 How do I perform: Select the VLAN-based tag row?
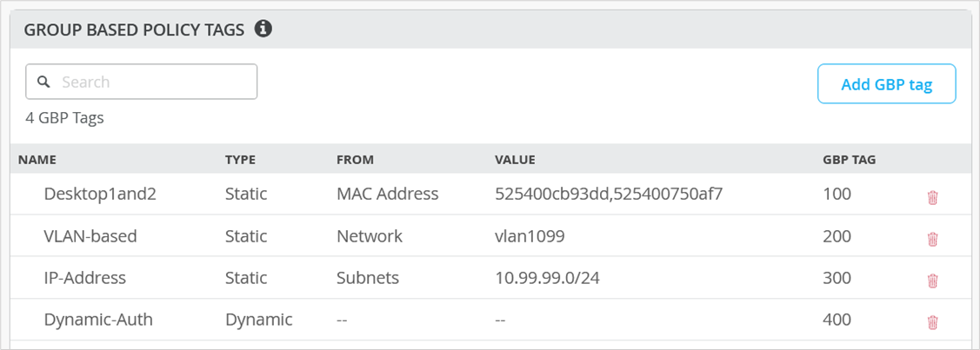90,236
